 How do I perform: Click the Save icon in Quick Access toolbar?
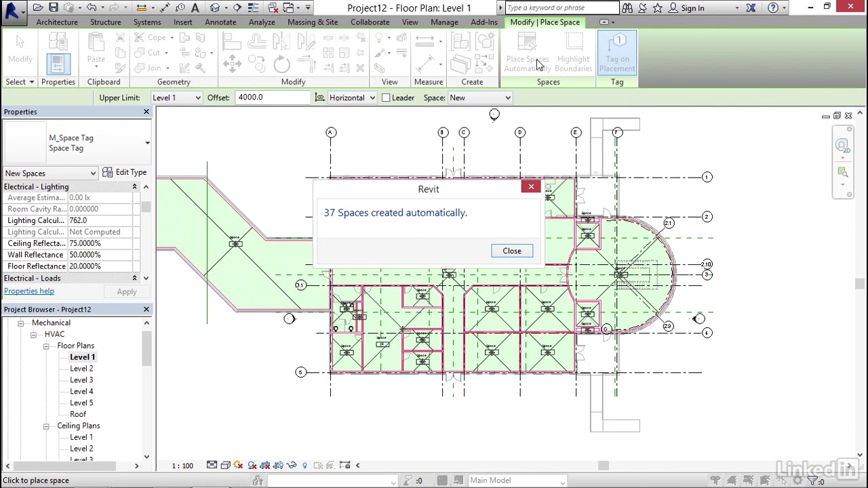[x=53, y=8]
